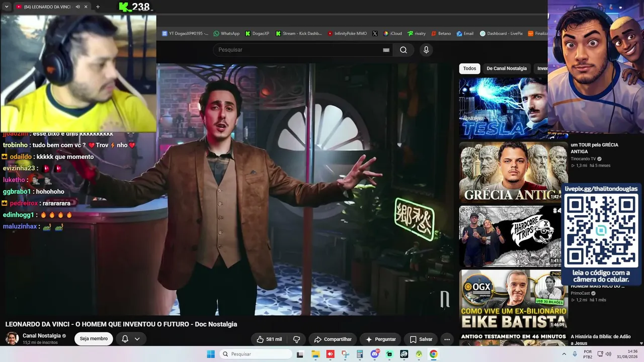Click the Compartilhar button
Screen dimensions: 644x362
[333, 339]
